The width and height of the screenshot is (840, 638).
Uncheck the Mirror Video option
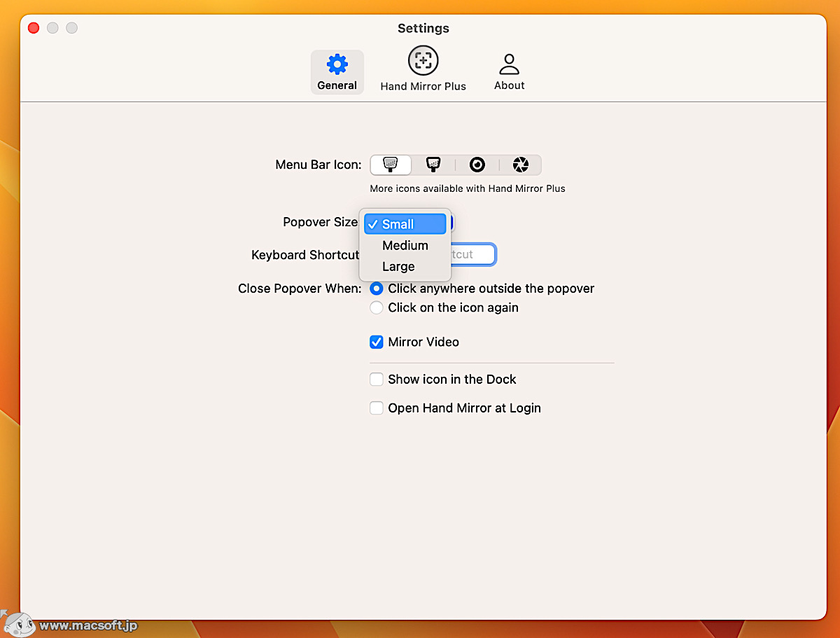(377, 342)
